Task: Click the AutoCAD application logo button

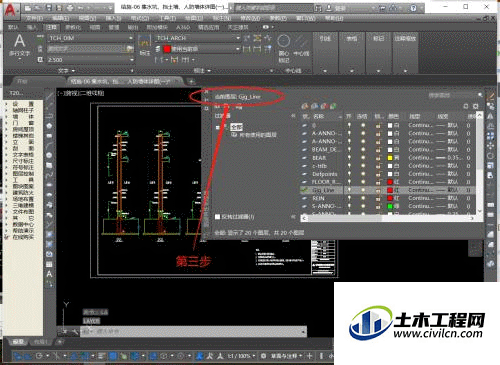Action: (x=11, y=10)
